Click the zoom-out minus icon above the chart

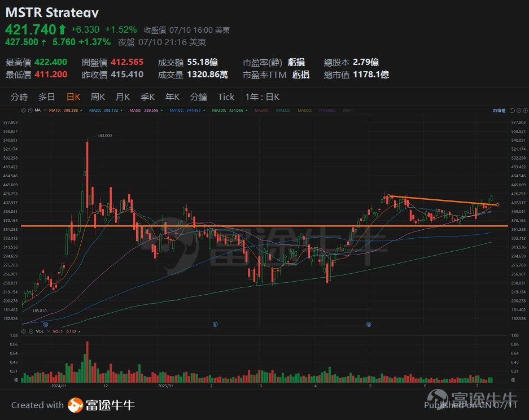pos(519,111)
